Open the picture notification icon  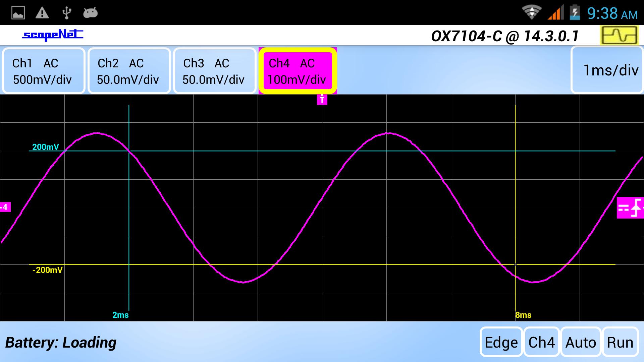click(18, 13)
